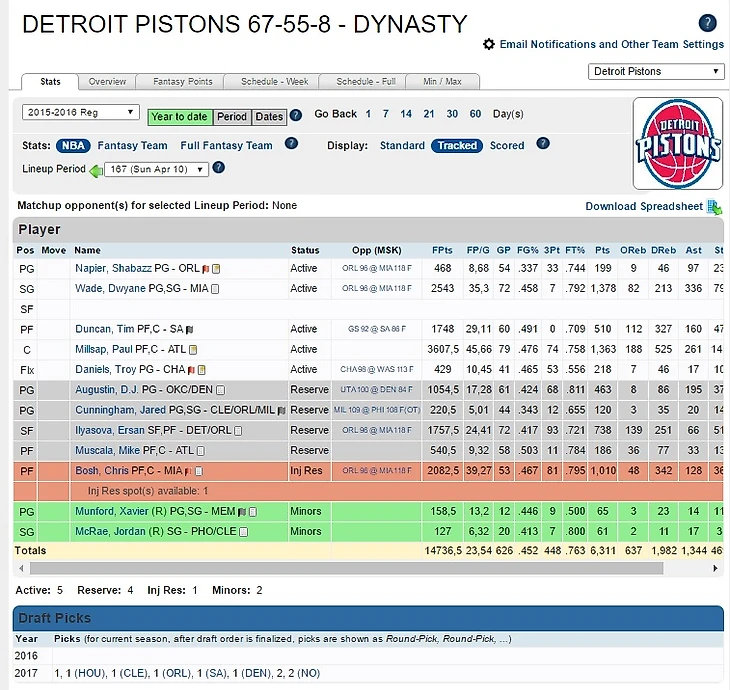Click green arrow beside Lineup Period
The height and width of the screenshot is (690, 730).
96,170
